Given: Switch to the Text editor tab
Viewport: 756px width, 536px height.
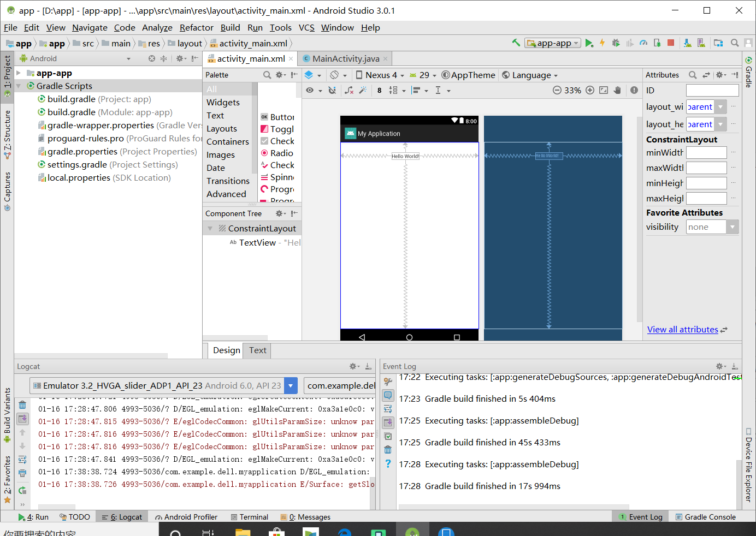Looking at the screenshot, I should [258, 350].
